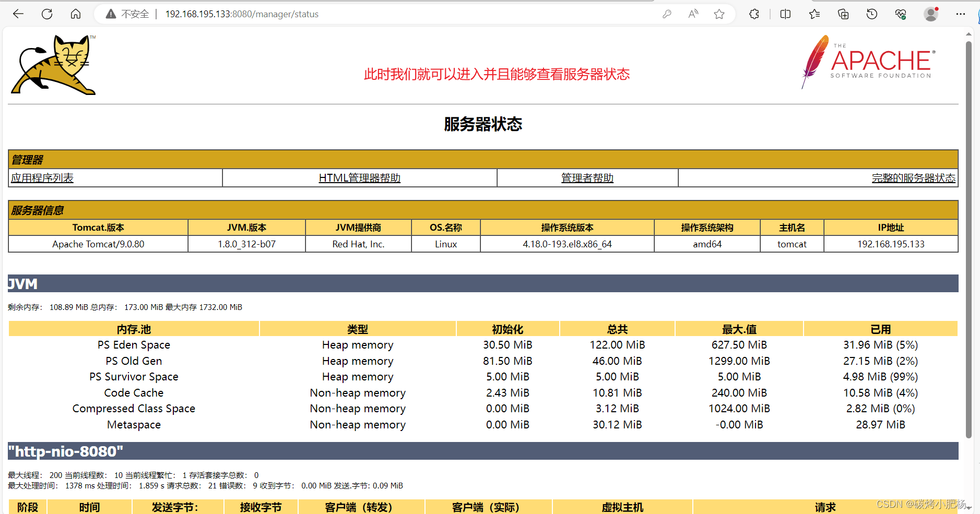The width and height of the screenshot is (980, 514).
Task: Click the Apache Tomcat/9.0.80 version cell
Action: click(x=98, y=244)
